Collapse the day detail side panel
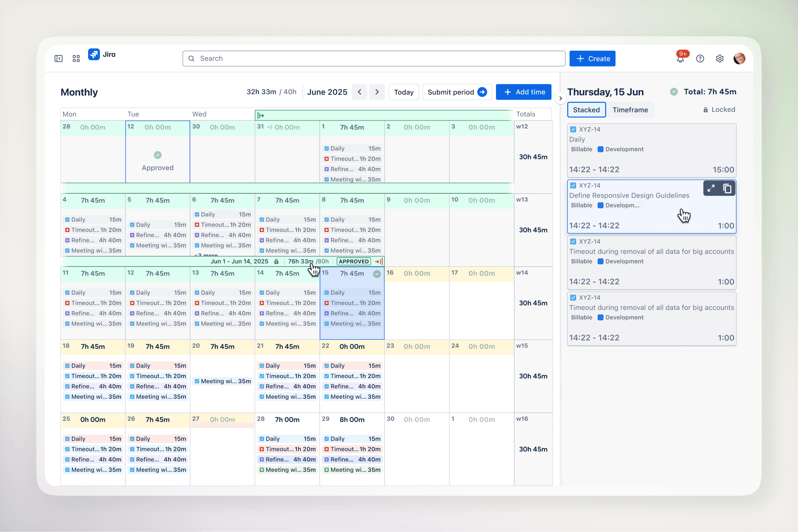 click(x=561, y=99)
